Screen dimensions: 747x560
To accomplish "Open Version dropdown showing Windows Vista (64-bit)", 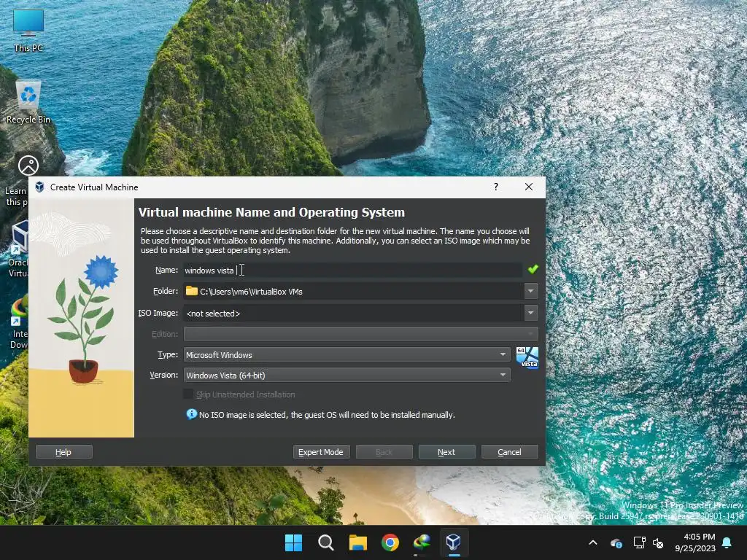I will pos(347,375).
